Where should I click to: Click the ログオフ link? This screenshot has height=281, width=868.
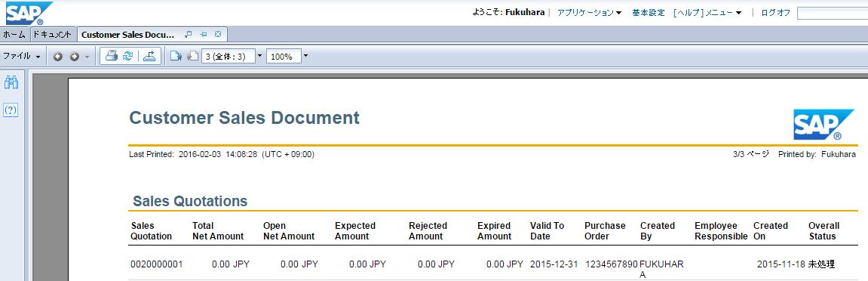coord(775,12)
